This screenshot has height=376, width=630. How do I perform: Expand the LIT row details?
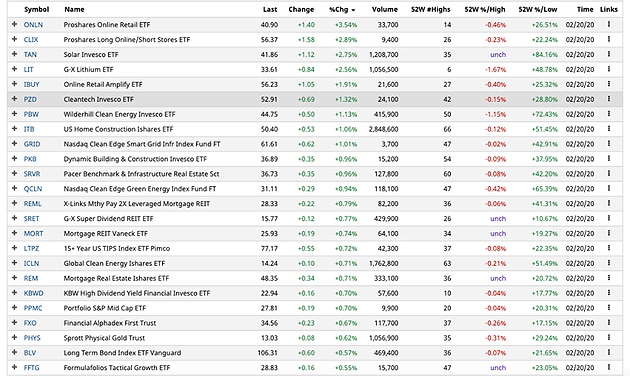coord(14,69)
